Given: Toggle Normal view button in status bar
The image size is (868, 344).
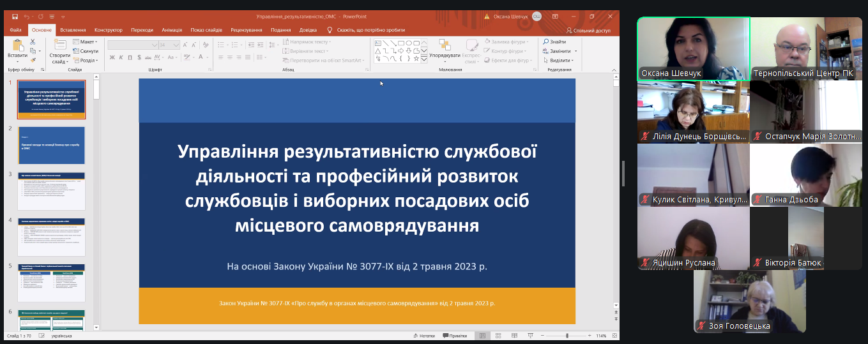Looking at the screenshot, I should 482,336.
